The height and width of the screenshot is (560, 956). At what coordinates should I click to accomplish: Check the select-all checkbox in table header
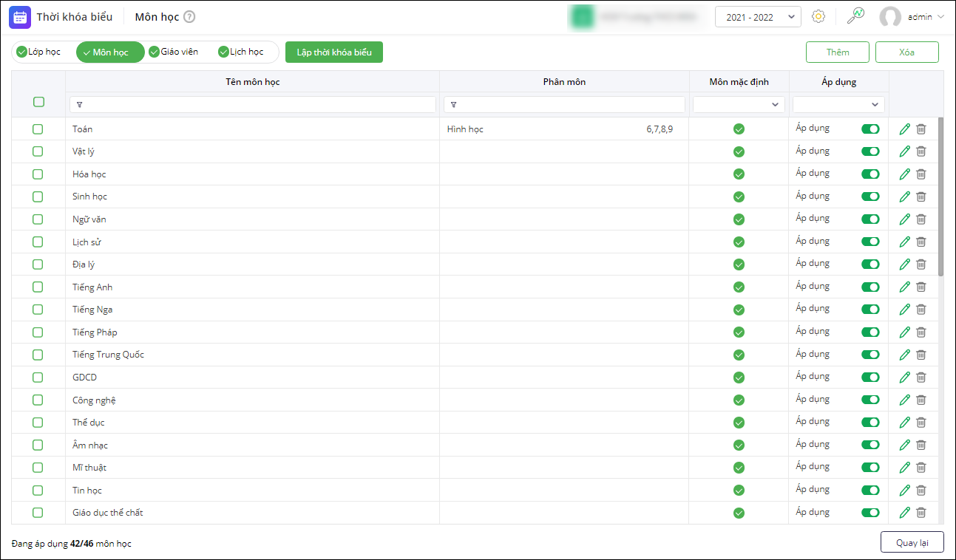[x=38, y=102]
